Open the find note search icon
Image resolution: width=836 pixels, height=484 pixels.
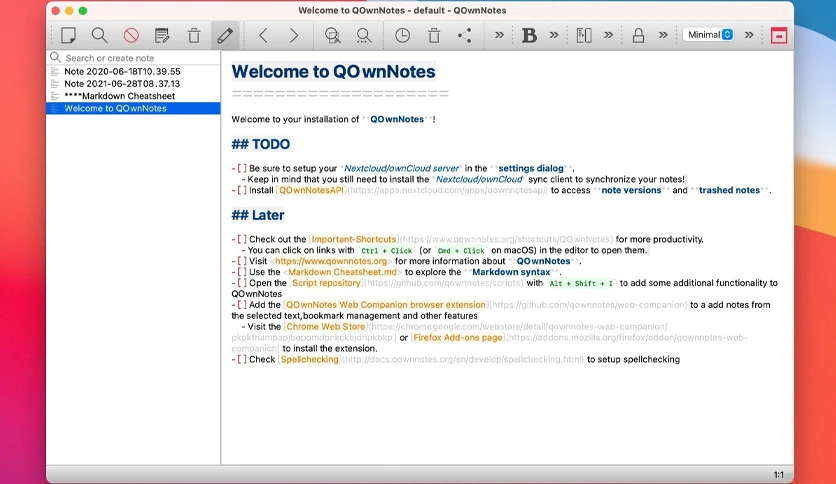99,36
